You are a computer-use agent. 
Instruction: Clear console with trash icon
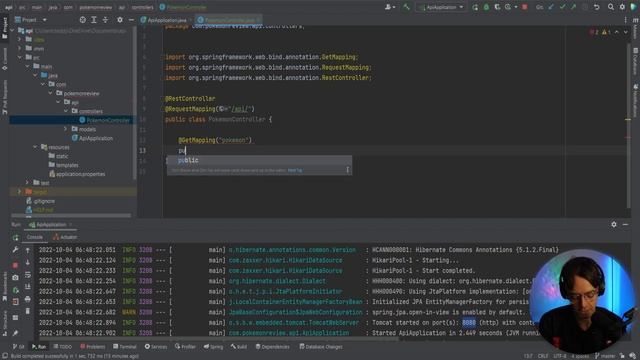click(28, 311)
